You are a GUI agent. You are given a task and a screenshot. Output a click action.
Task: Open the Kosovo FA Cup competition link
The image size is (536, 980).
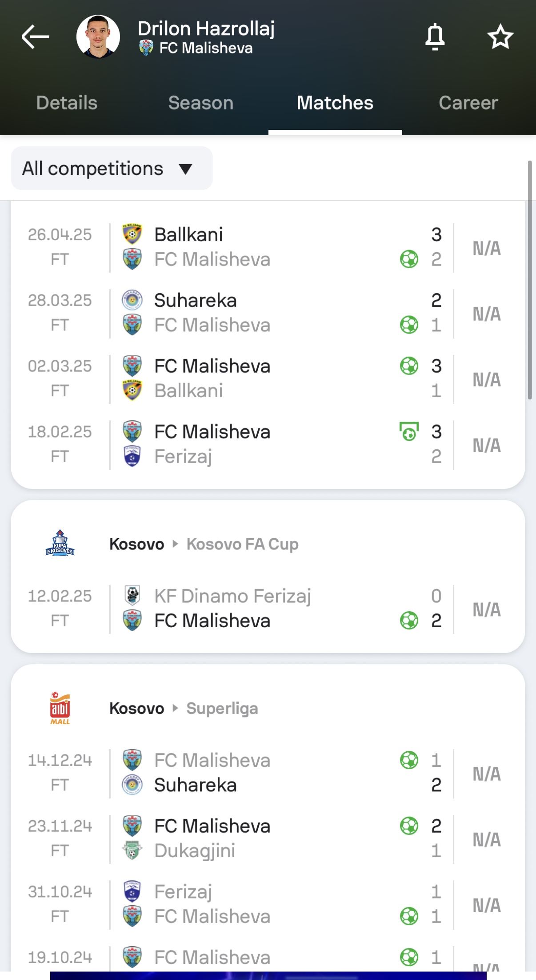click(x=242, y=544)
